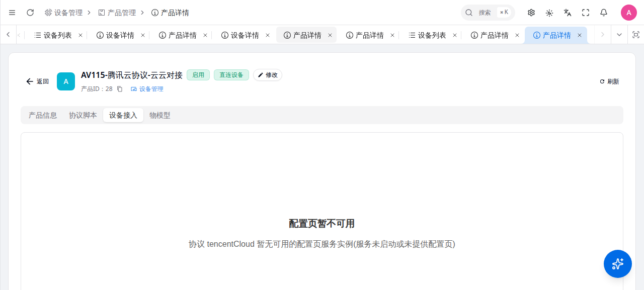Screen dimensions: 644x290
Task: Click the AV115-腾讯云协议-云云对接 title
Action: (132, 75)
